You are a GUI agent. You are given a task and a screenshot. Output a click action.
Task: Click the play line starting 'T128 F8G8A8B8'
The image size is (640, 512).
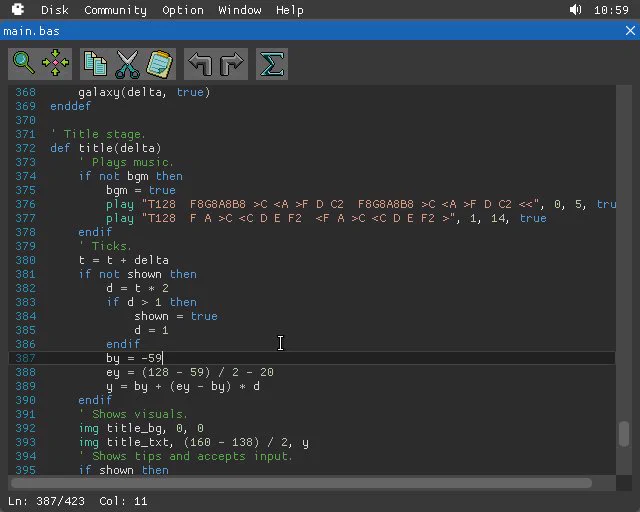tap(361, 204)
